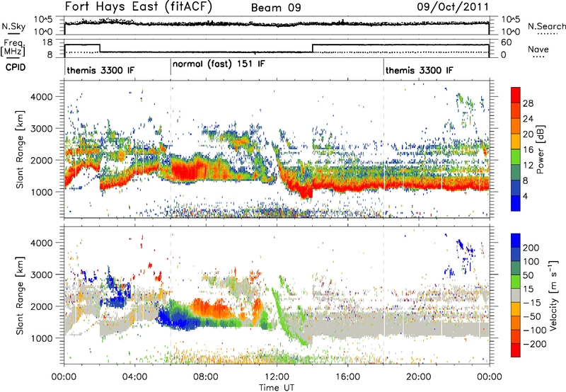Select the "Beam 09" label

(276, 8)
